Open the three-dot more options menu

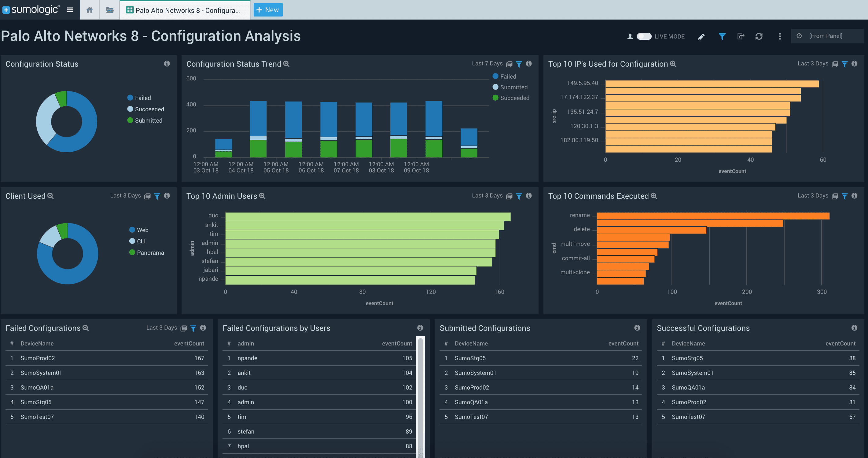click(x=780, y=36)
